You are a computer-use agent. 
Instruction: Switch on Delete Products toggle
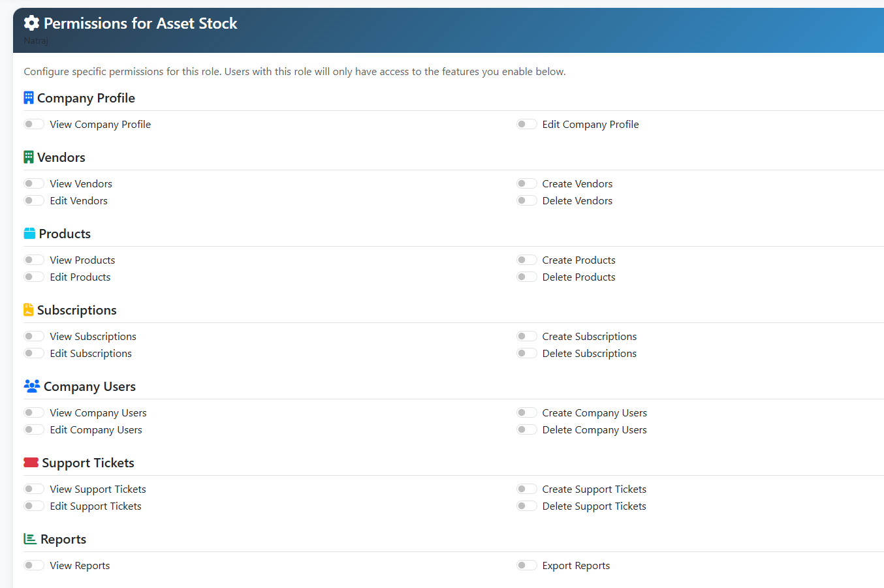527,277
